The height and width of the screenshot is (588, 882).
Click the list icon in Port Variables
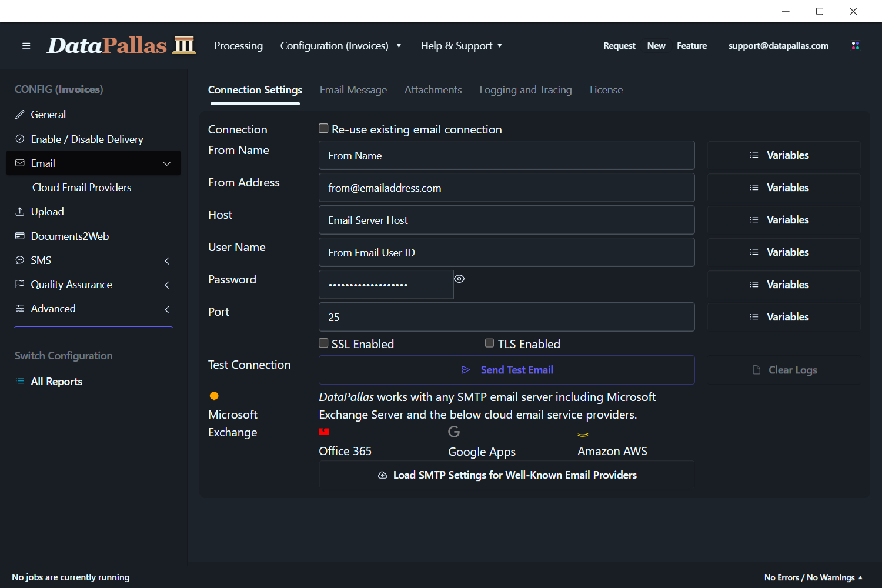point(754,317)
